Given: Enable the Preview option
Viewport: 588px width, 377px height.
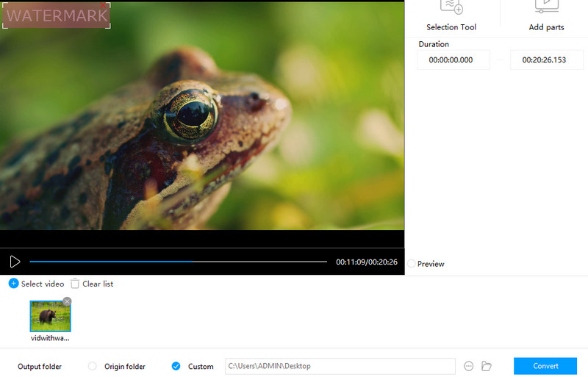Looking at the screenshot, I should [412, 264].
